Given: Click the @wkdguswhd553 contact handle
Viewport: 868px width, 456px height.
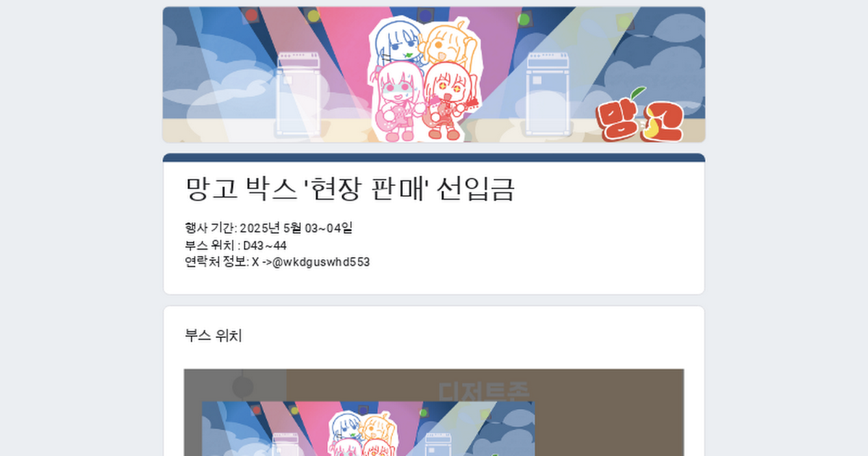Looking at the screenshot, I should click(321, 262).
